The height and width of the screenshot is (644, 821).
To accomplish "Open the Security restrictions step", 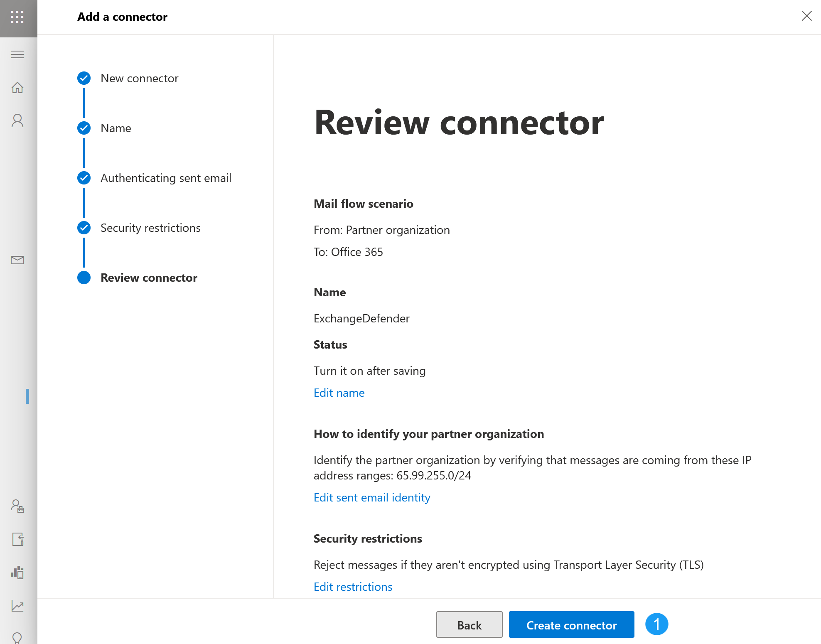I will 150,228.
